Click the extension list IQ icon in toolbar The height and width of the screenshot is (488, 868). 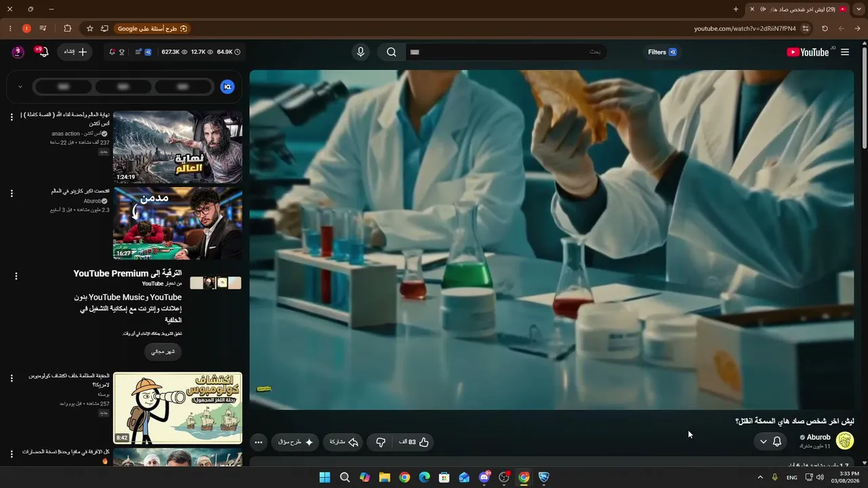(143, 52)
